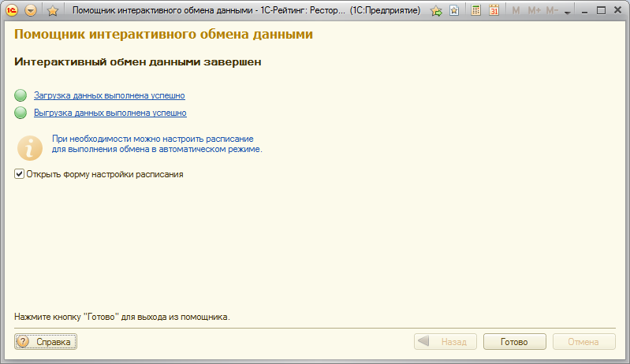Screen dimensions: 630x364
Task: Open the calendar tool
Action: tap(494, 10)
